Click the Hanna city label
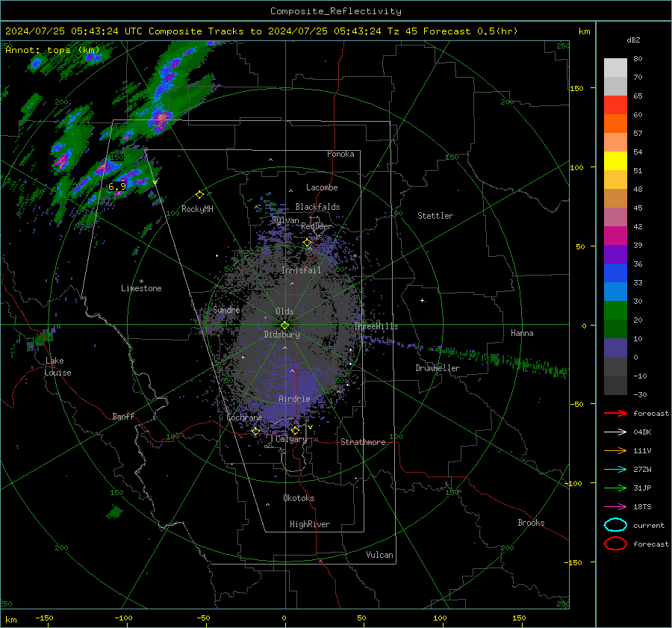Image resolution: width=672 pixels, height=628 pixels. (522, 333)
